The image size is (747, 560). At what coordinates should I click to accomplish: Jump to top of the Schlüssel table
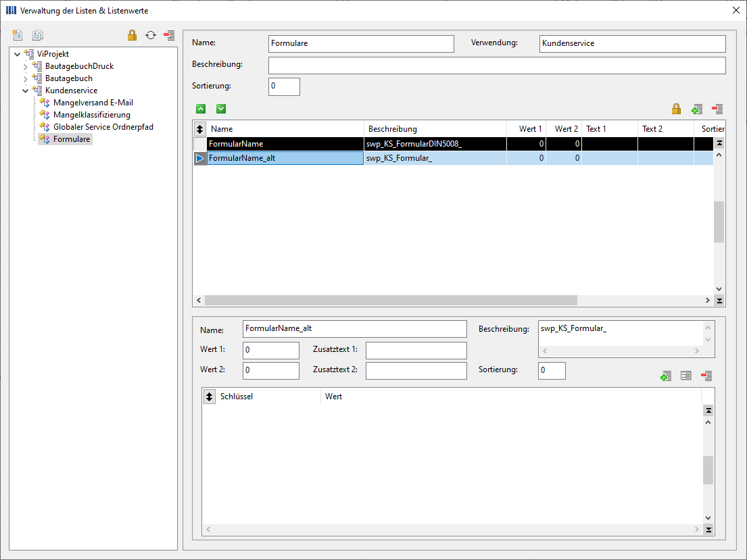click(x=708, y=410)
